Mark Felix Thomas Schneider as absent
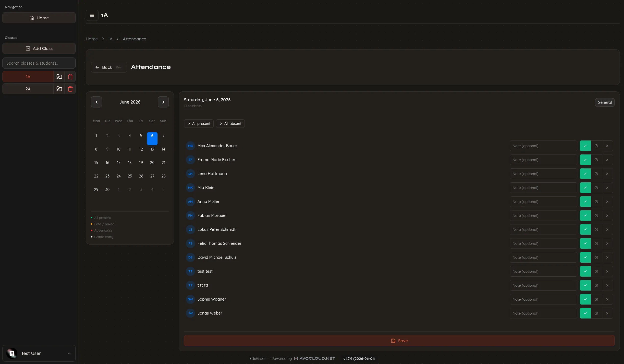This screenshot has width=624, height=364. point(607,244)
